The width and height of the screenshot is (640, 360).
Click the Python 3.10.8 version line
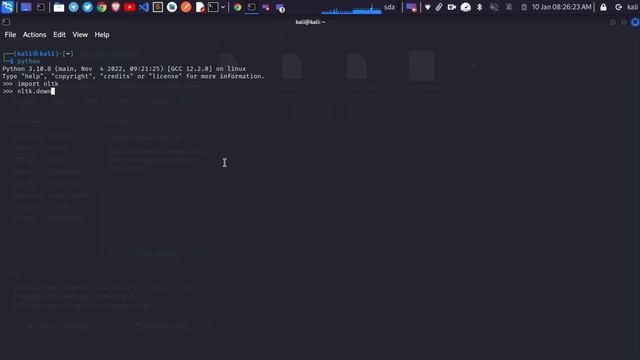(124, 69)
